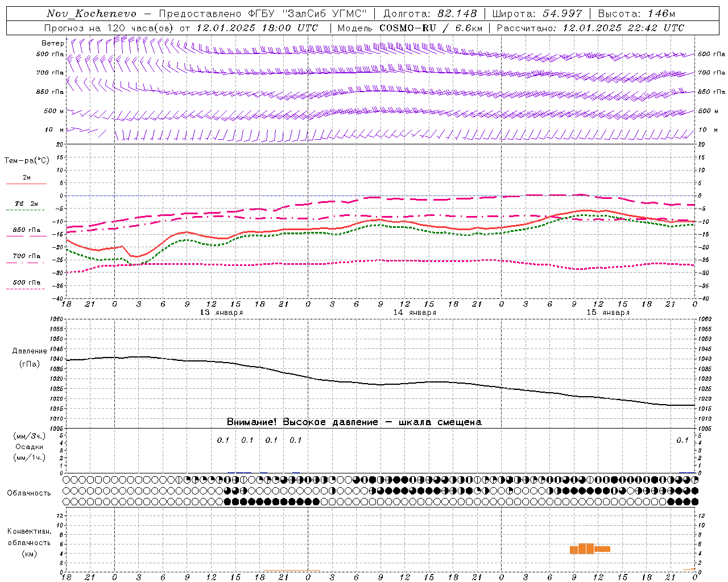Click the rightmost 0.1 precipitation value
Image resolution: width=728 pixels, height=582 pixels.
(682, 440)
